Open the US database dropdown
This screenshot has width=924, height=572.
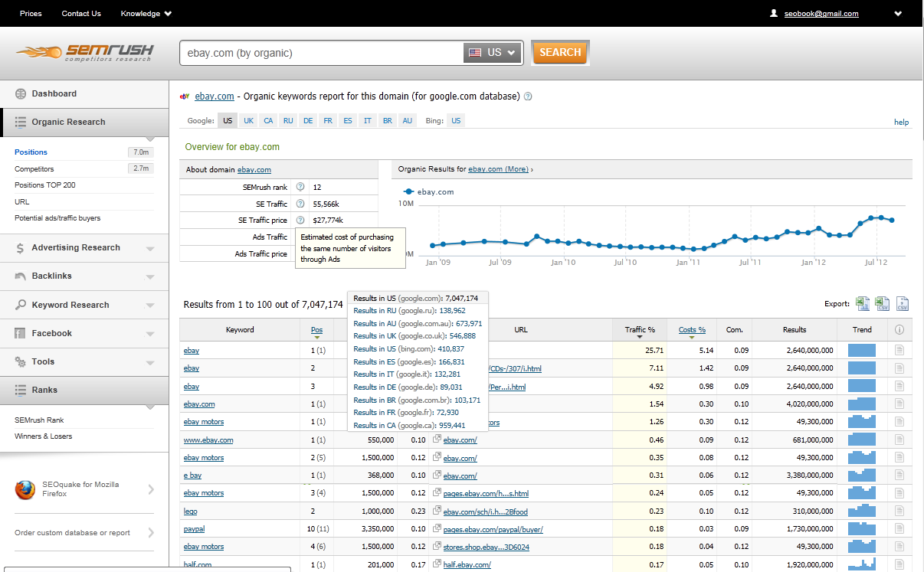[x=493, y=53]
